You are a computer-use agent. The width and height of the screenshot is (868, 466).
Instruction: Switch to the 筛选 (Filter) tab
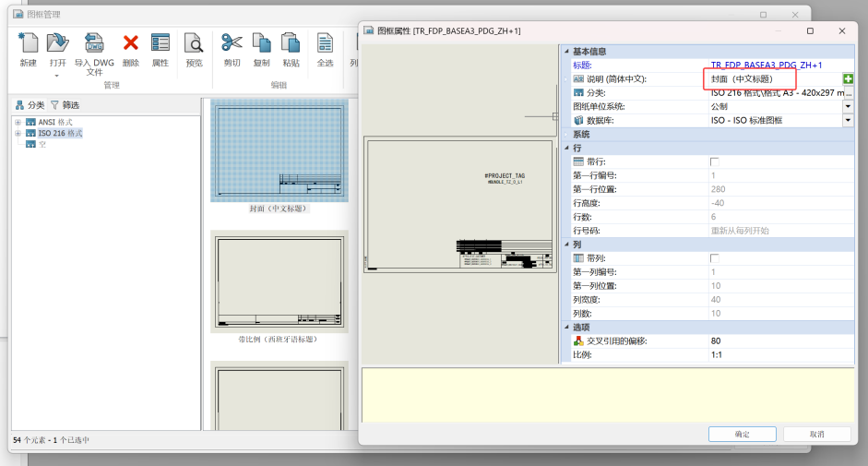pyautogui.click(x=65, y=105)
